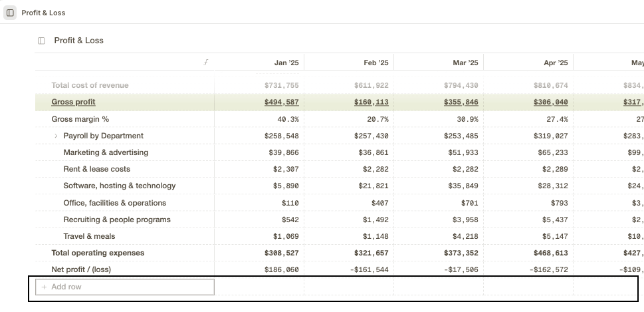
Task: Click Net profit Jan cell $186,060
Action: click(x=281, y=269)
